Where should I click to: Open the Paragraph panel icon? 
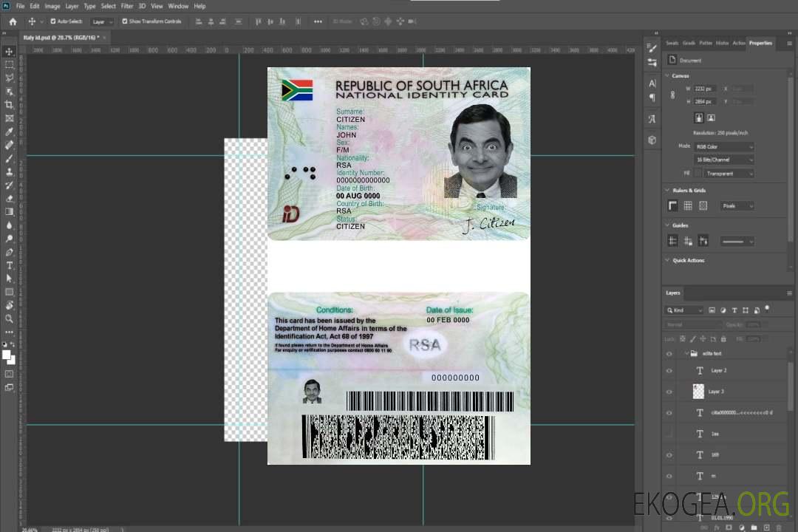652,98
